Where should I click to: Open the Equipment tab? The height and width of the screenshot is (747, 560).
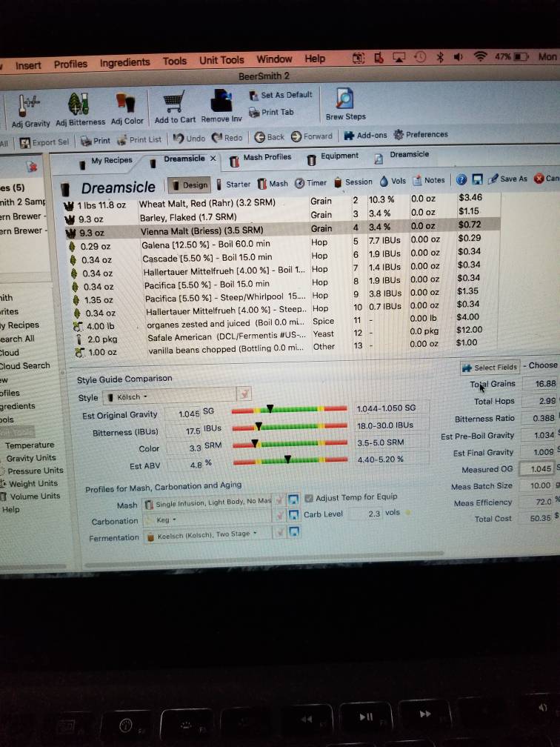point(333,156)
